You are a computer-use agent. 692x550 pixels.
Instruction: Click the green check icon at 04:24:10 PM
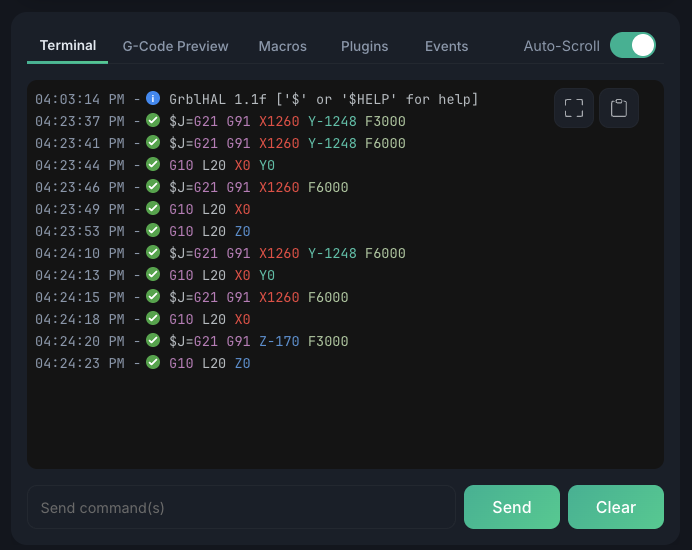[x=153, y=252]
